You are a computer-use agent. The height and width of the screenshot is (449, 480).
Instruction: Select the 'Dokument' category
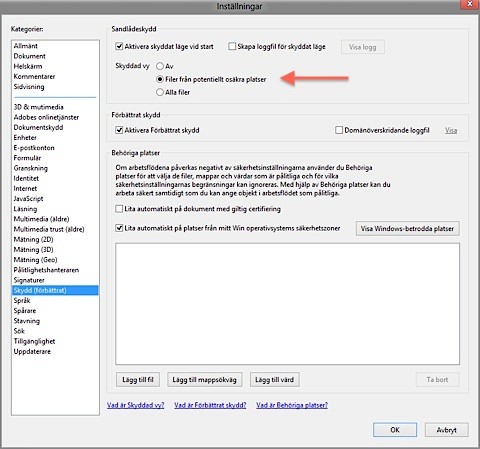tap(55, 56)
